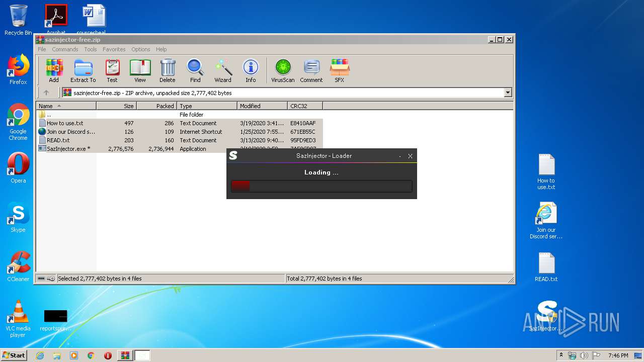Open the archive Comment tool
The height and width of the screenshot is (362, 644).
coord(311,70)
